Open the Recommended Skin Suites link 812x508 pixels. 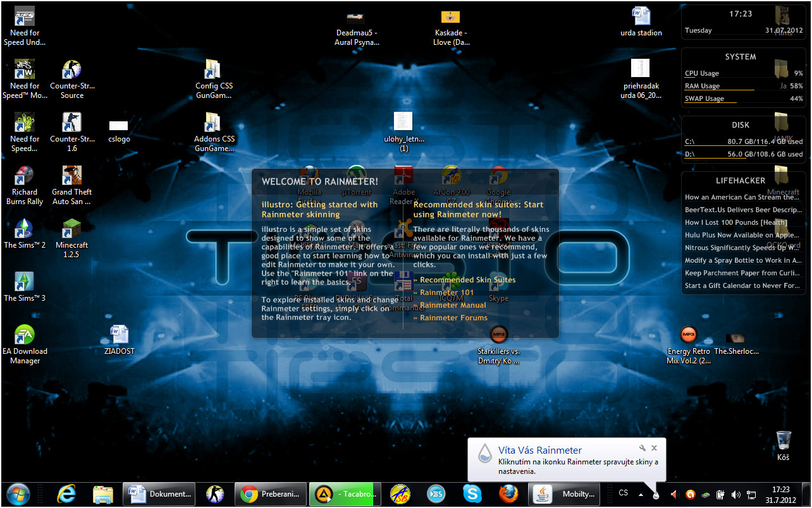[x=467, y=280]
